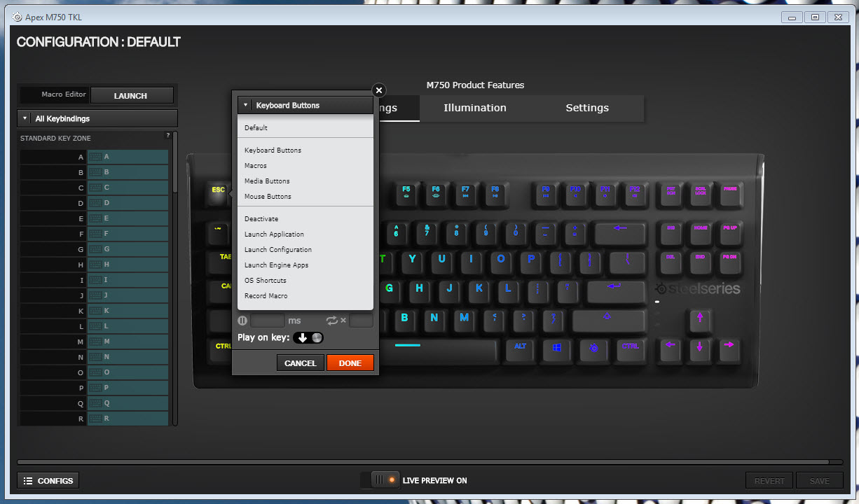Switch to the Settings tab

coord(587,108)
